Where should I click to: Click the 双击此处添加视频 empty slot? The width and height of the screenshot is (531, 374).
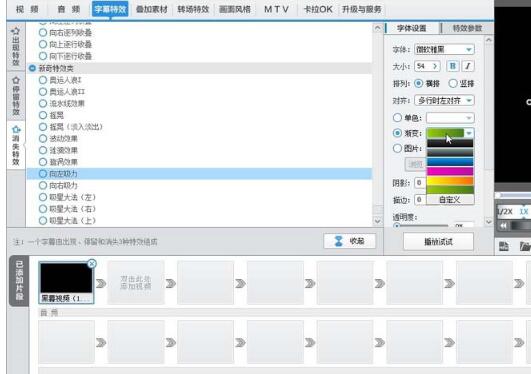(x=136, y=283)
